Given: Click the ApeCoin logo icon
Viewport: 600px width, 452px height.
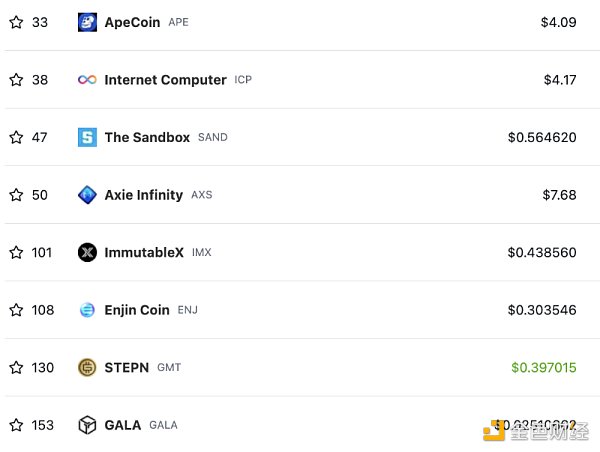Looking at the screenshot, I should [87, 22].
